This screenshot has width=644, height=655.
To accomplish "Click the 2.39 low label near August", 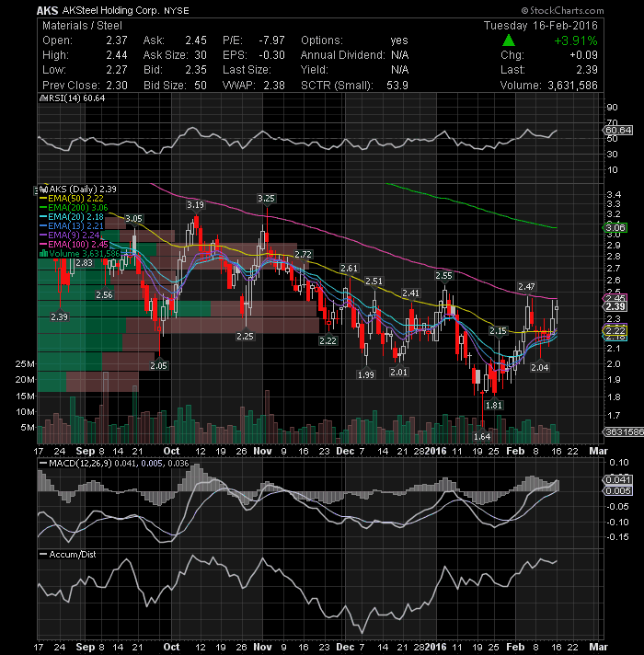I will tap(59, 317).
